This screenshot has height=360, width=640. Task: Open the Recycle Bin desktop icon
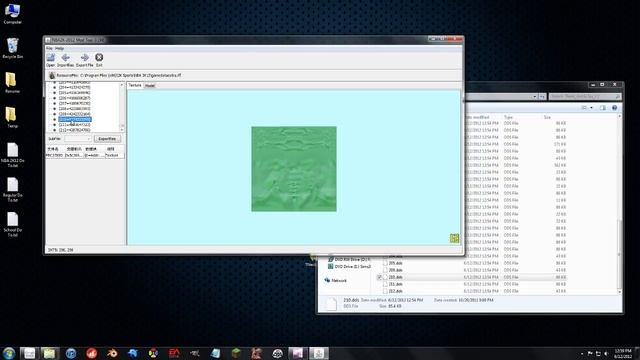pyautogui.click(x=12, y=48)
